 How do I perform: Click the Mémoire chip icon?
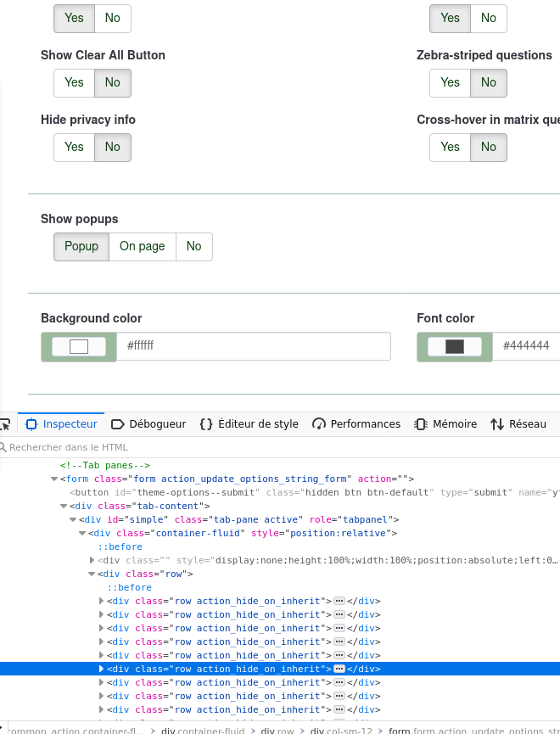point(421,424)
